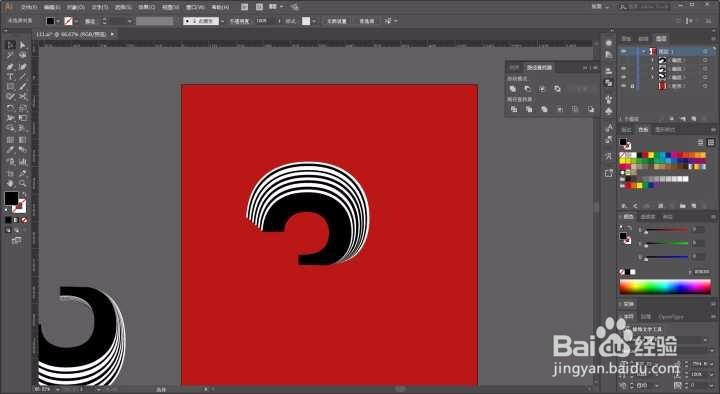Select the Artboard tool
Image resolution: width=720 pixels, height=394 pixels.
tap(11, 173)
